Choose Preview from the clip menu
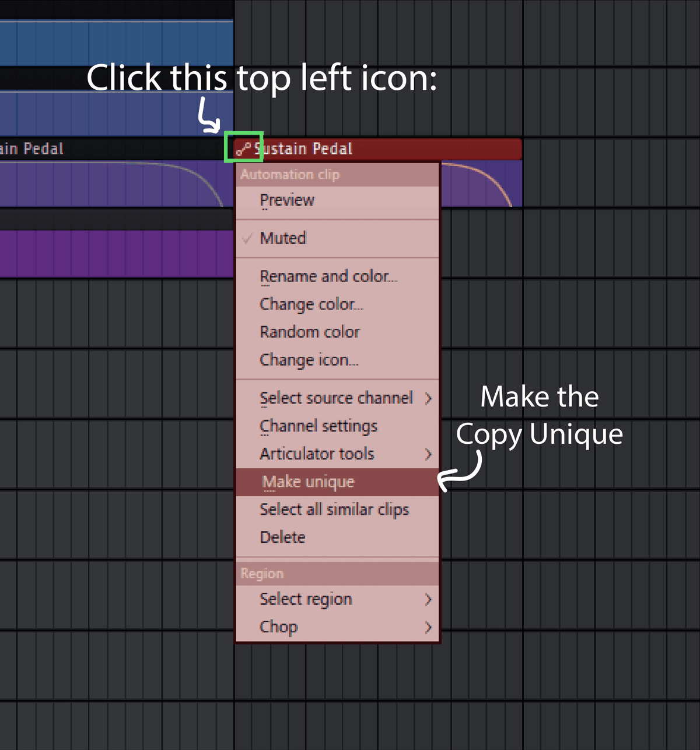Viewport: 700px width, 750px height. tap(337, 200)
